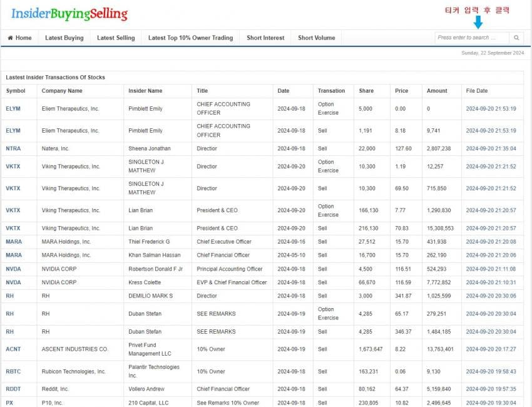Image resolution: width=532 pixels, height=407 pixels.
Task: Go to Short Interest page
Action: point(265,38)
